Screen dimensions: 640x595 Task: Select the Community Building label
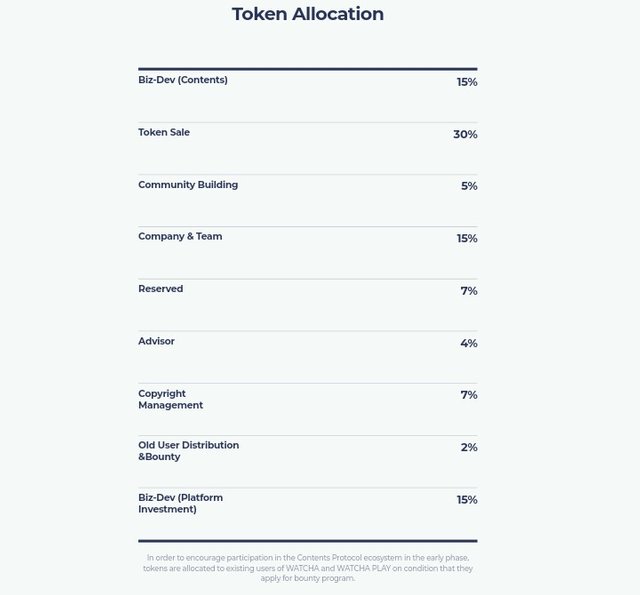(188, 185)
